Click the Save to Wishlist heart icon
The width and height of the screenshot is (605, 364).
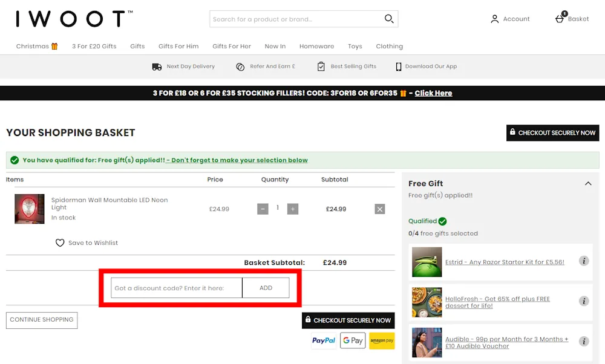click(60, 243)
